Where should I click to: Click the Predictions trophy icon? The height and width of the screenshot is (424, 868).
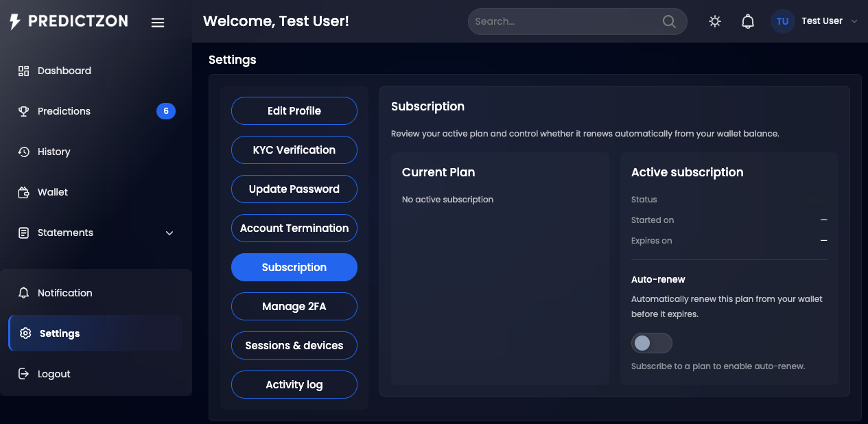click(23, 111)
